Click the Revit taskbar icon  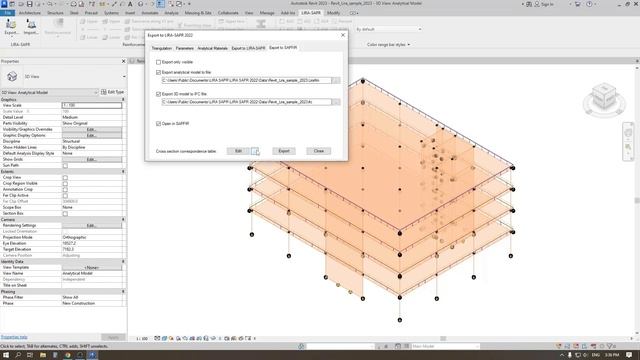click(x=92, y=355)
